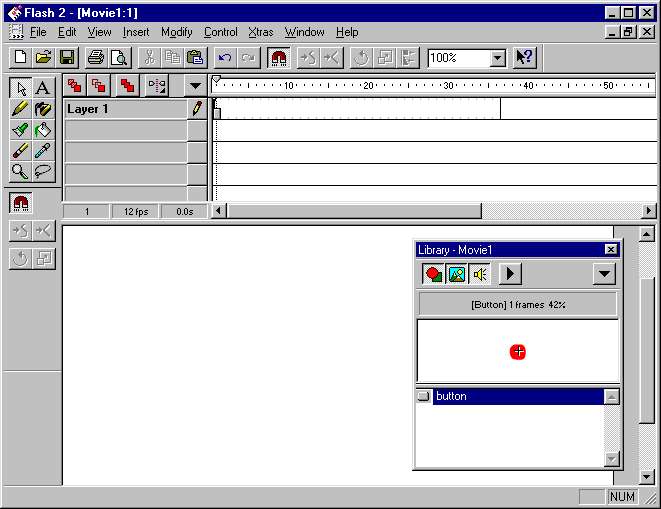Toggle graphic symbols filter in Library
This screenshot has width=661, height=509.
tap(457, 274)
